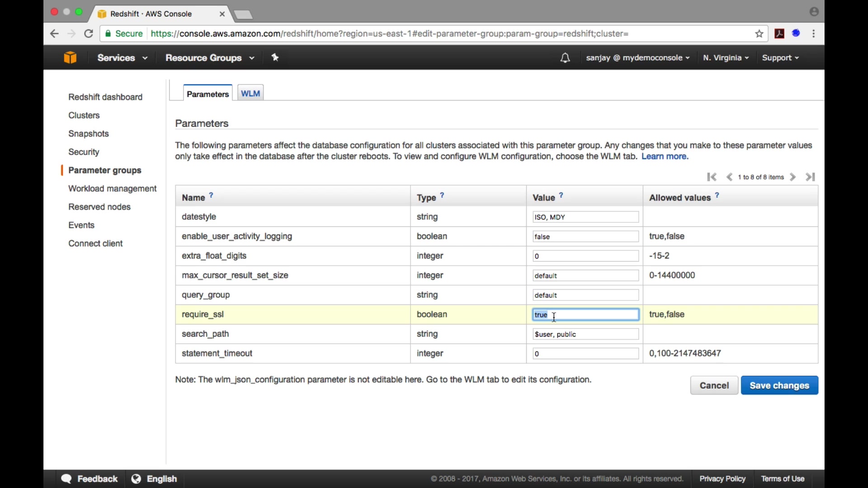Bookmark this page with star icon

pos(759,34)
